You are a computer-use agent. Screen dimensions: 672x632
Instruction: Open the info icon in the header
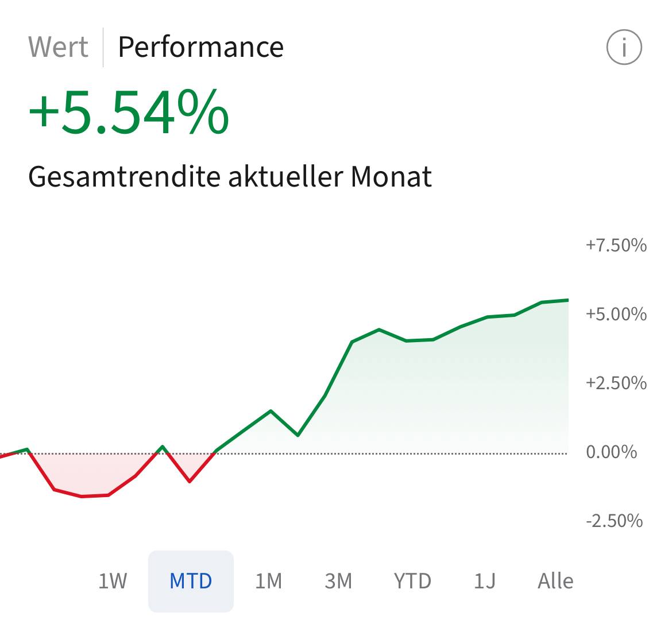624,47
